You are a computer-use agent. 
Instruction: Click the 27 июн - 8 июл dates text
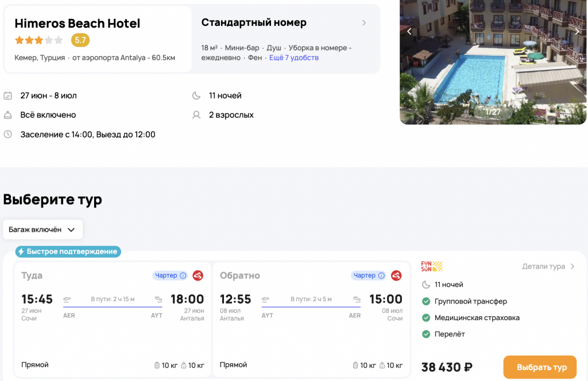coord(48,95)
